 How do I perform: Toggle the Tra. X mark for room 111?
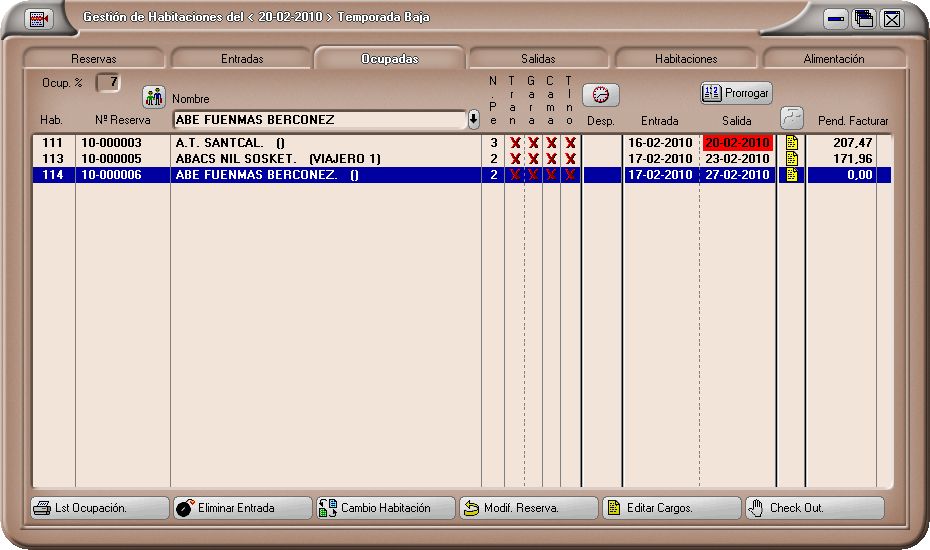(515, 143)
